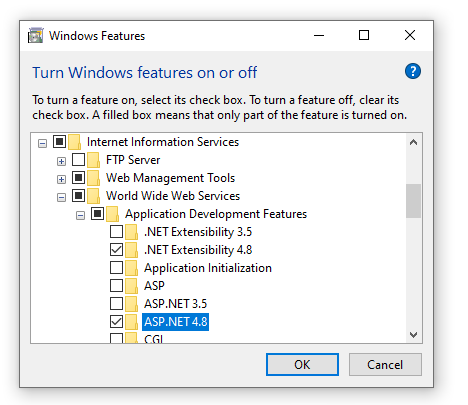468x405 pixels.
Task: Click the FTP Server folder icon
Action: 94,160
